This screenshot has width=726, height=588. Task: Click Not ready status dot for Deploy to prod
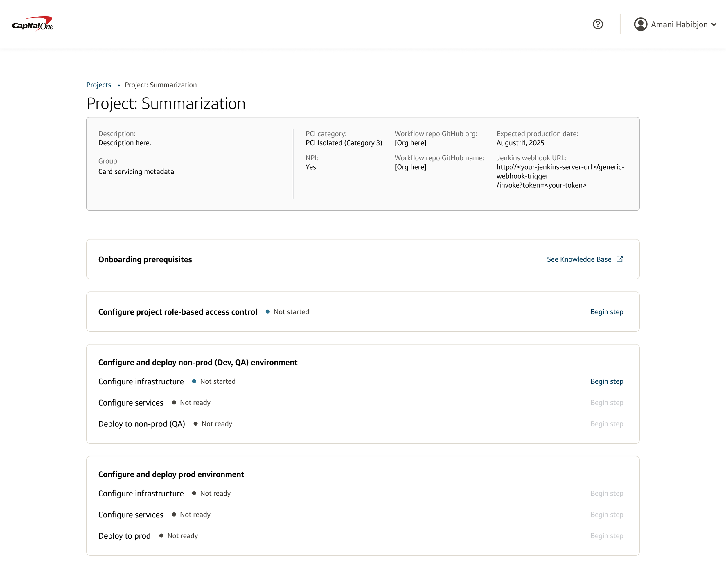point(161,535)
